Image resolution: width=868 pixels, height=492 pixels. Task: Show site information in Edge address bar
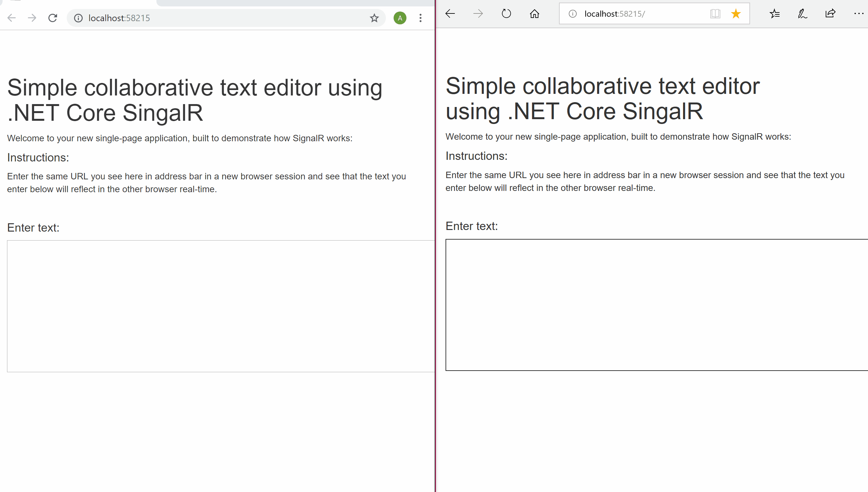coord(572,13)
